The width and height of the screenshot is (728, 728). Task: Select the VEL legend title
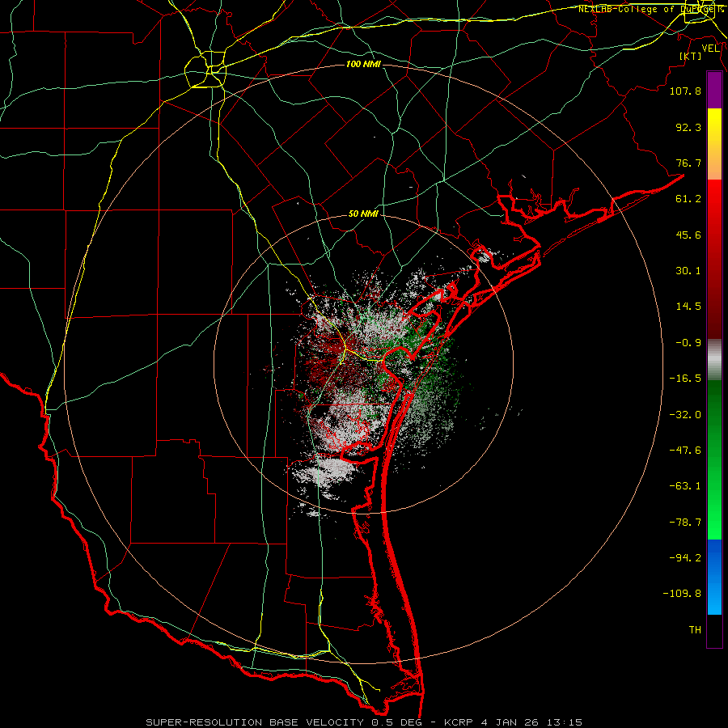710,49
